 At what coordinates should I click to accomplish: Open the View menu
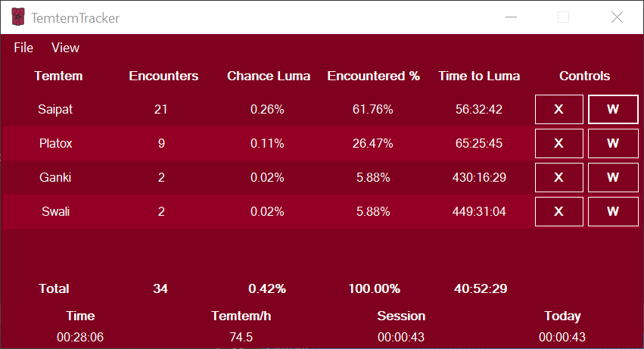pyautogui.click(x=65, y=48)
